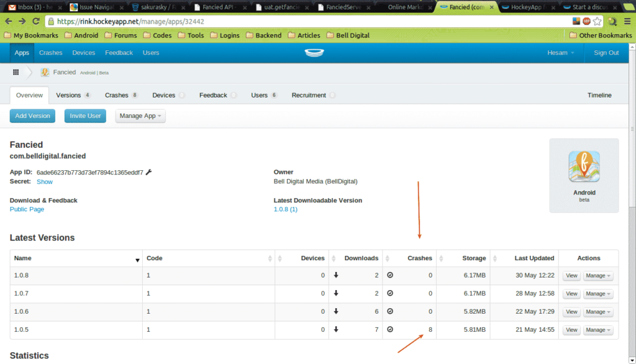
Task: Click the download arrow icon for version 1.0.5
Action: 336,329
